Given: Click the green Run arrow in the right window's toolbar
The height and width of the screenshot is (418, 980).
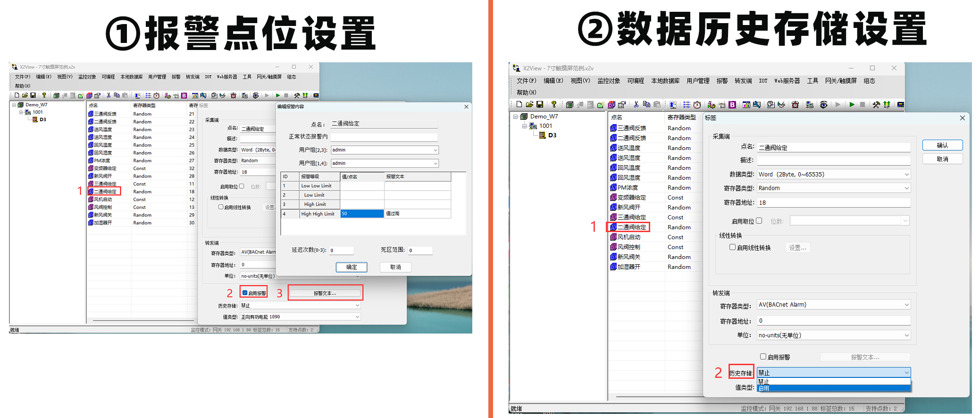Looking at the screenshot, I should point(852,104).
